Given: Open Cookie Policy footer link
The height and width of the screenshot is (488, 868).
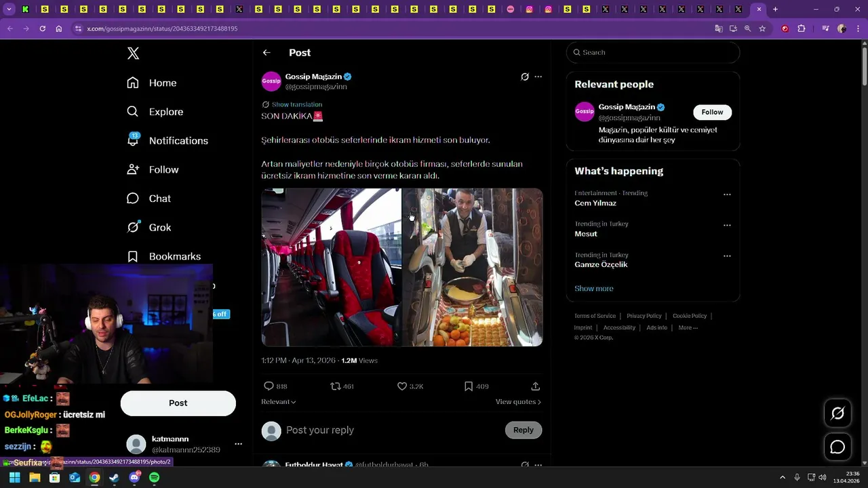Looking at the screenshot, I should pos(690,316).
